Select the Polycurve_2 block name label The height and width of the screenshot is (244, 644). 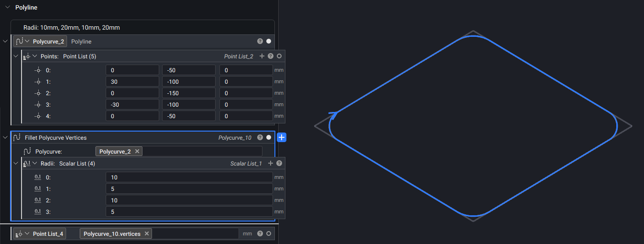48,42
